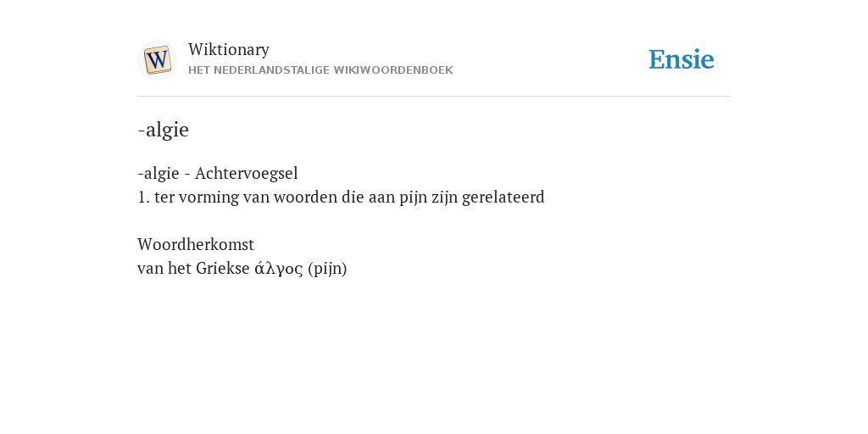The height and width of the screenshot is (434, 868).
Task: Select the subtitle Het Nederlandstalige Wikiwoordenboek
Action: (x=320, y=70)
